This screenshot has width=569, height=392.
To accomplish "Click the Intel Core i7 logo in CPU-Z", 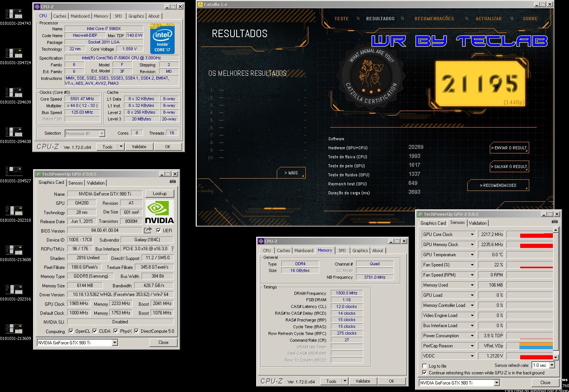I will [x=162, y=39].
